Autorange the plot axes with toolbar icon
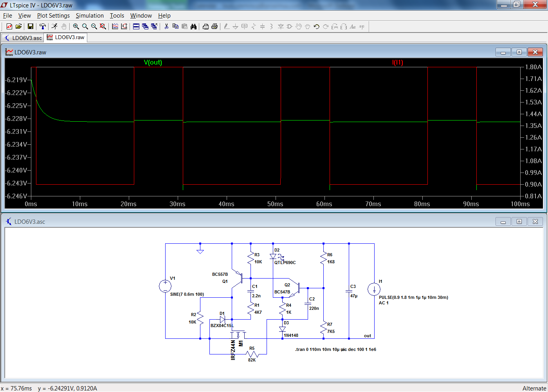Screen dimensions: 548x392 [124, 27]
